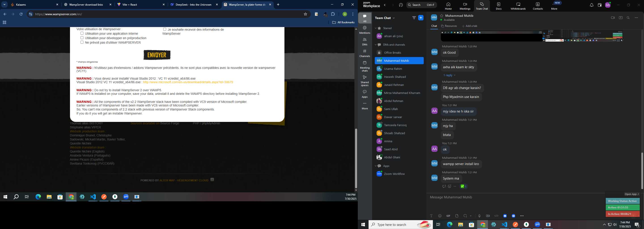644x229 pixels.
Task: Open more options in chat header
Action: 636,18
